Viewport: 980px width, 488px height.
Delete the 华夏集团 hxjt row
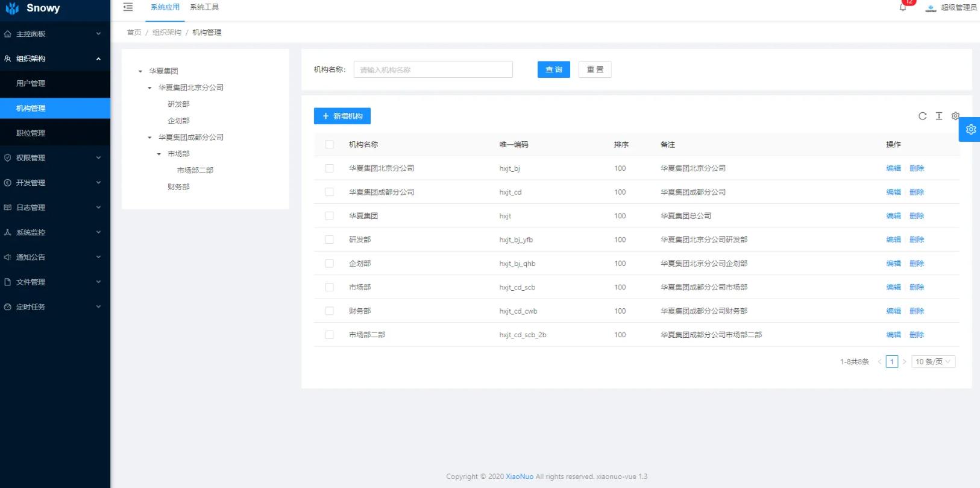[917, 215]
